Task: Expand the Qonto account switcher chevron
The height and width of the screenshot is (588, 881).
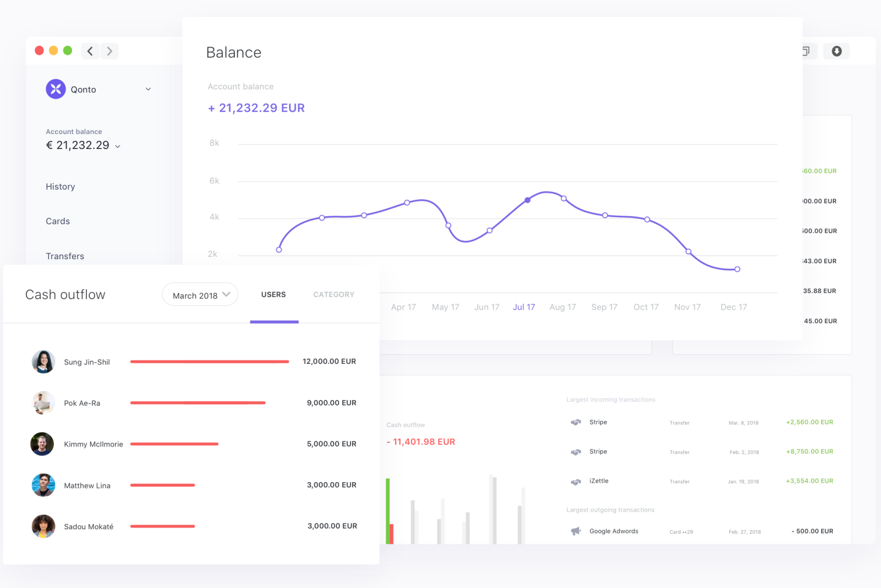Action: click(148, 89)
